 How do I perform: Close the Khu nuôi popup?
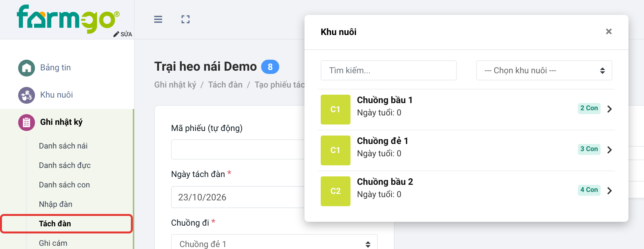[609, 31]
